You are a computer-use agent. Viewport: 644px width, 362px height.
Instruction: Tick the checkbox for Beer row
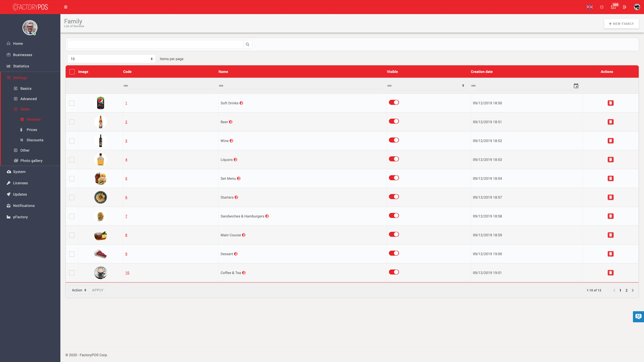pyautogui.click(x=72, y=122)
